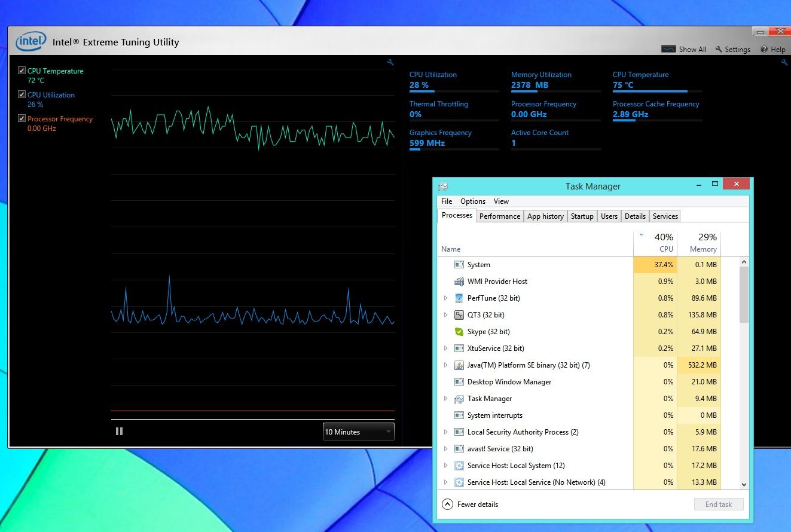This screenshot has width=791, height=532.
Task: Switch to the Performance tab
Action: click(x=500, y=216)
